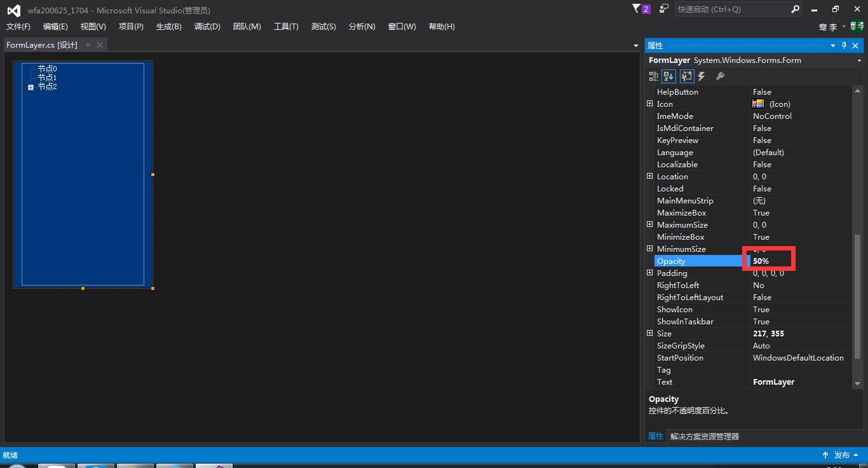This screenshot has height=468, width=868.
Task: Expand the 节点2 tree node
Action: pos(31,87)
